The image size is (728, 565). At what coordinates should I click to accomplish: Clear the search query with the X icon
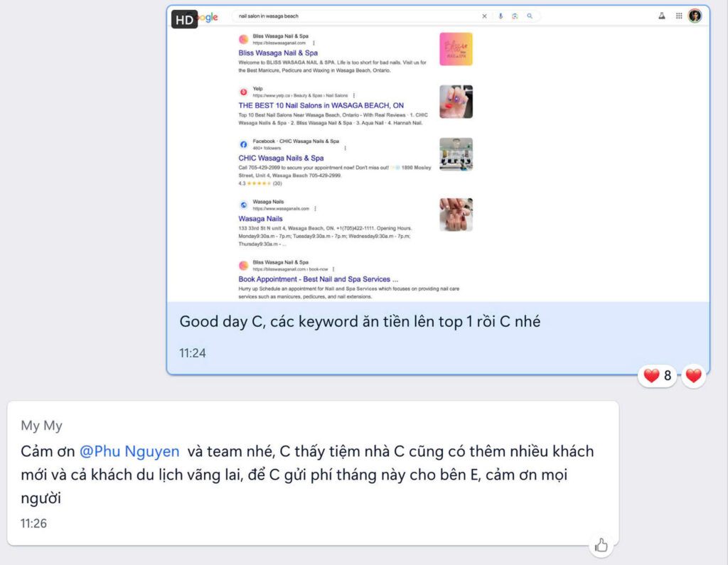coord(485,16)
